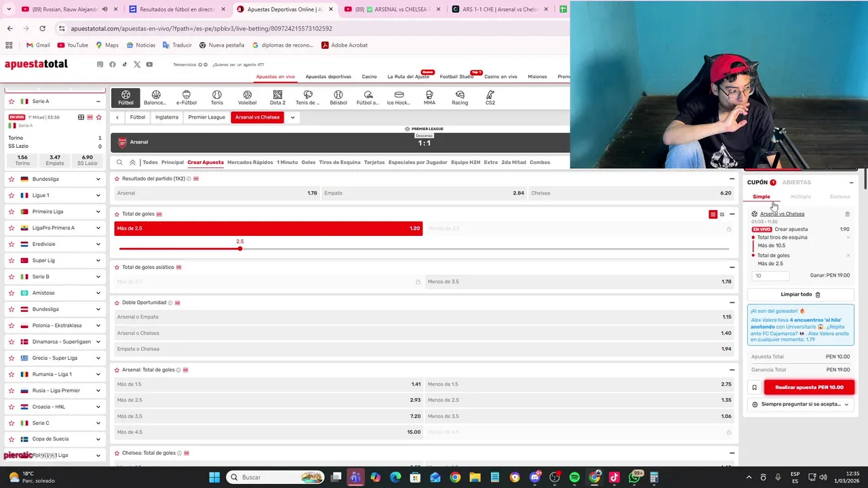This screenshot has height=488, width=868.
Task: Click the Windows taskbar Buscar search box
Action: point(275,477)
